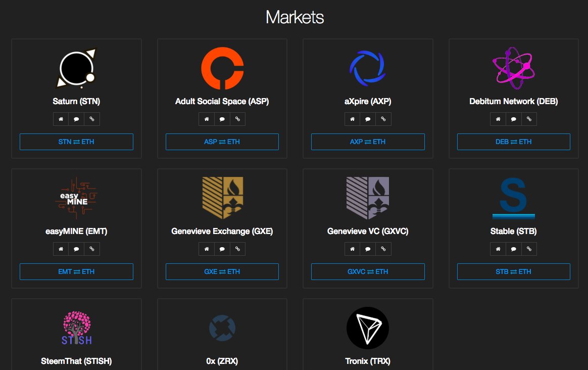The height and width of the screenshot is (370, 588).
Task: Click easyMINE (EMT) home icon
Action: click(x=61, y=249)
